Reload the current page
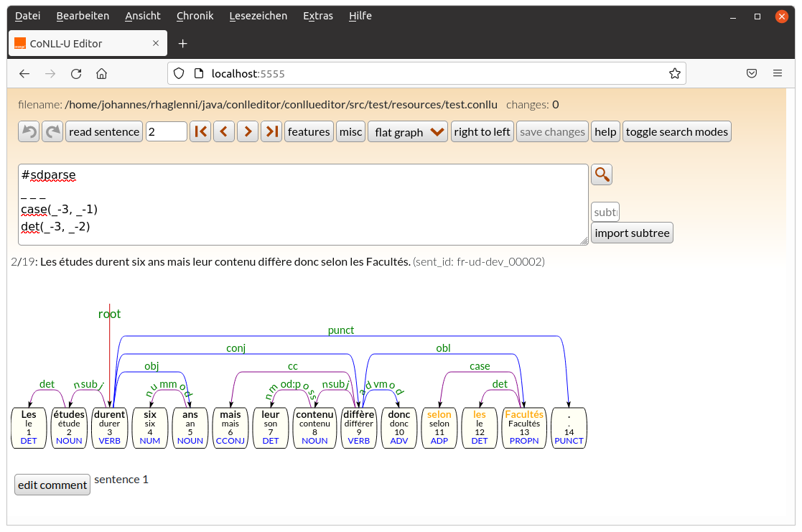Viewport: 802px width, 532px height. [x=76, y=74]
